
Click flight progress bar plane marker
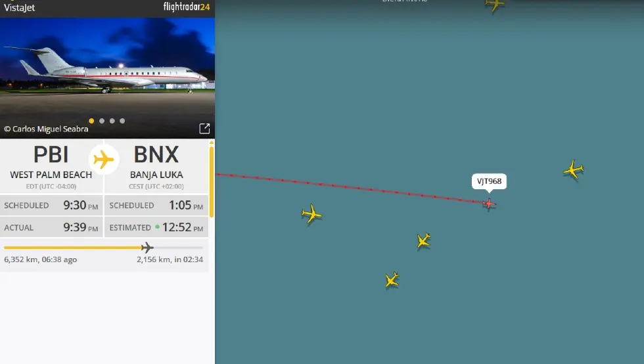(x=147, y=247)
